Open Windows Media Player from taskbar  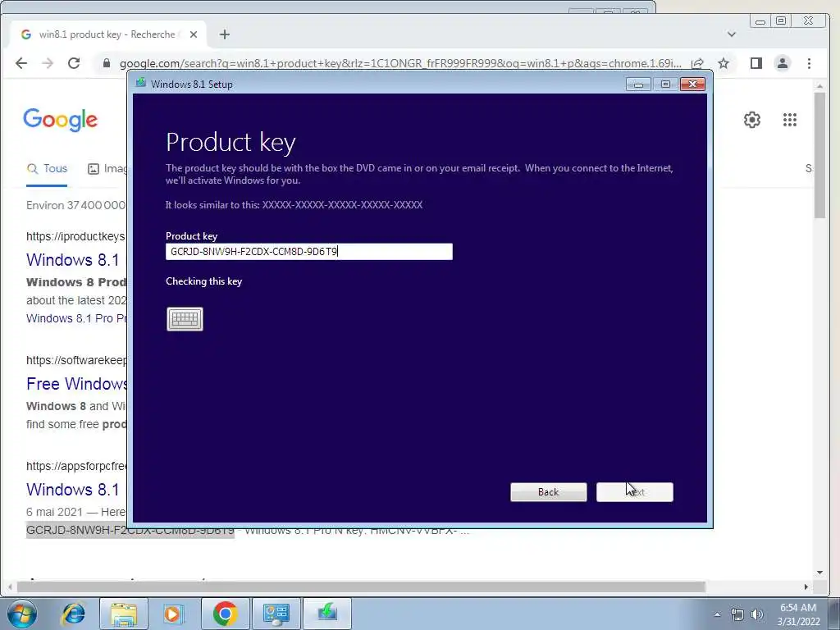point(174,614)
